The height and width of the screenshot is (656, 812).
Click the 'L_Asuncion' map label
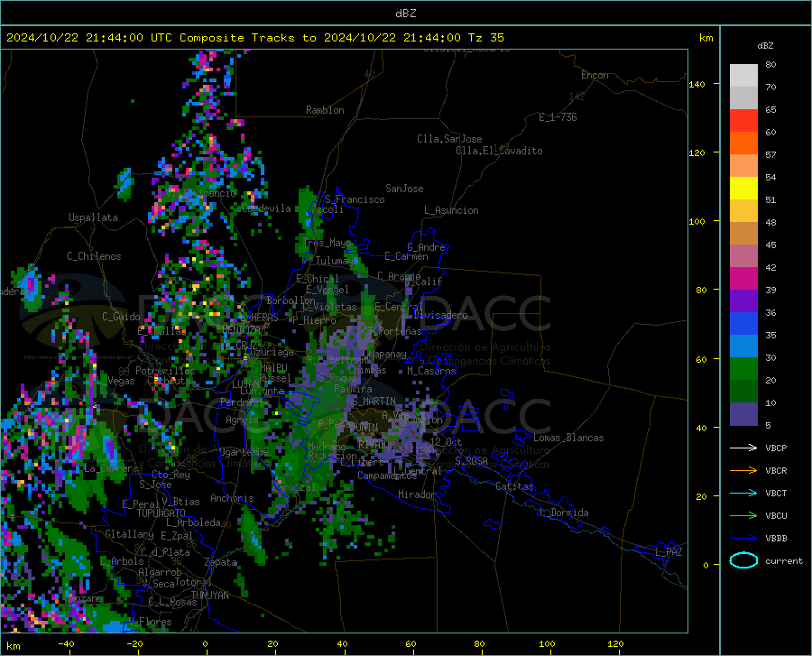(451, 210)
